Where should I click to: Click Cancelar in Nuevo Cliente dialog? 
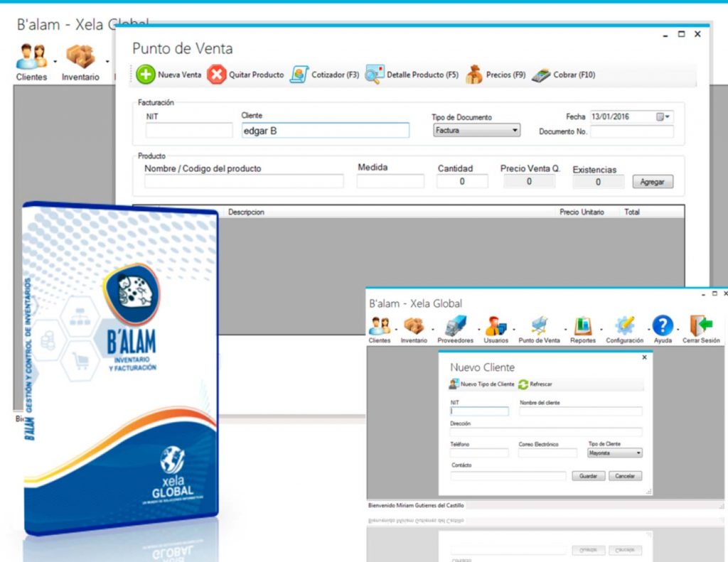click(x=625, y=476)
